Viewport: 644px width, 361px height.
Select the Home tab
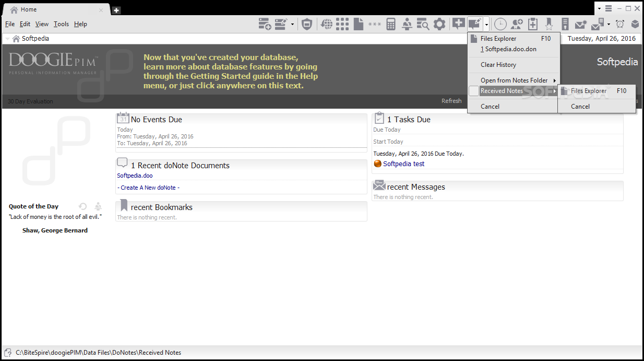tap(55, 9)
